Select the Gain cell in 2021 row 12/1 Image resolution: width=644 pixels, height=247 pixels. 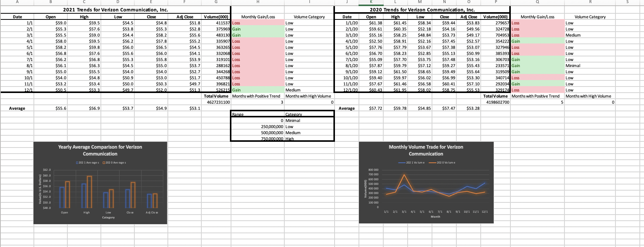[x=257, y=90]
